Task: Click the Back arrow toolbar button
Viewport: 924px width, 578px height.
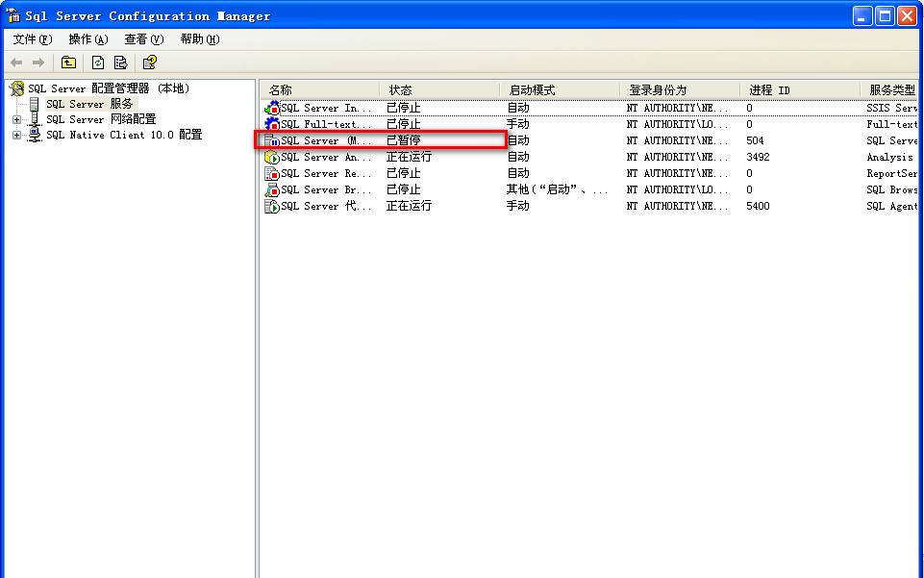Action: 16,63
